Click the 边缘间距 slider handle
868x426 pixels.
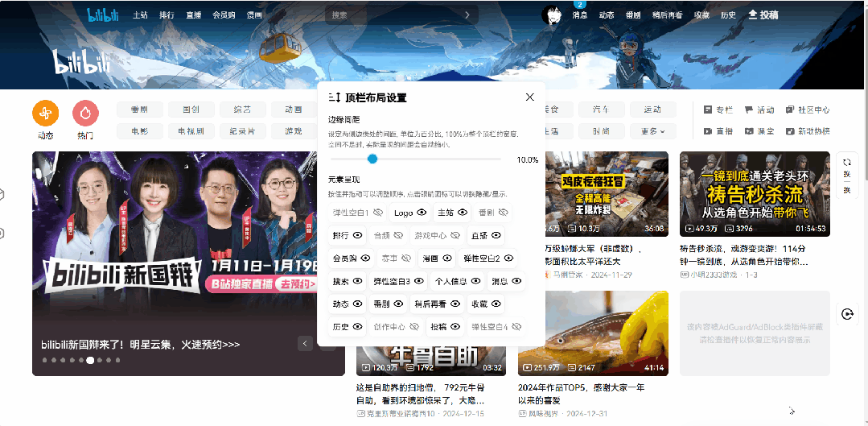[372, 159]
